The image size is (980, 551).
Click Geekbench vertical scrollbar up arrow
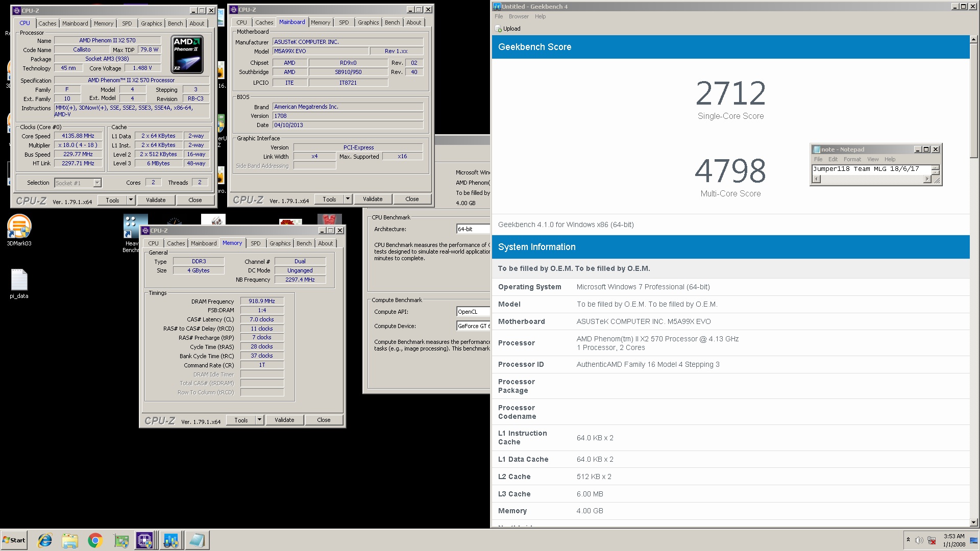973,39
